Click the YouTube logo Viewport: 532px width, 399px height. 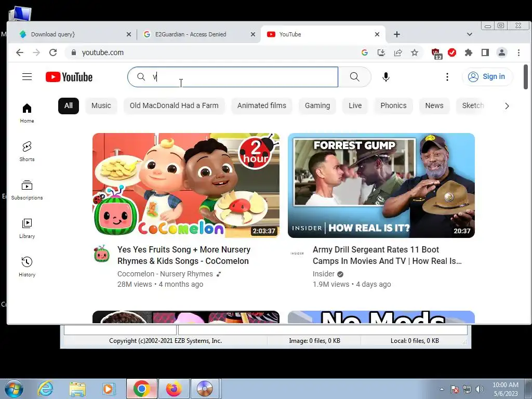click(69, 77)
